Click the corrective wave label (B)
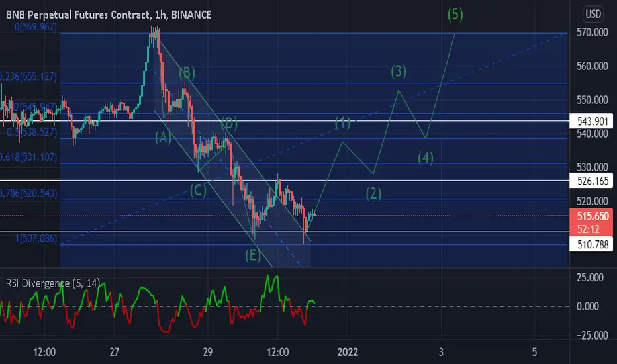This screenshot has width=617, height=364. [187, 73]
